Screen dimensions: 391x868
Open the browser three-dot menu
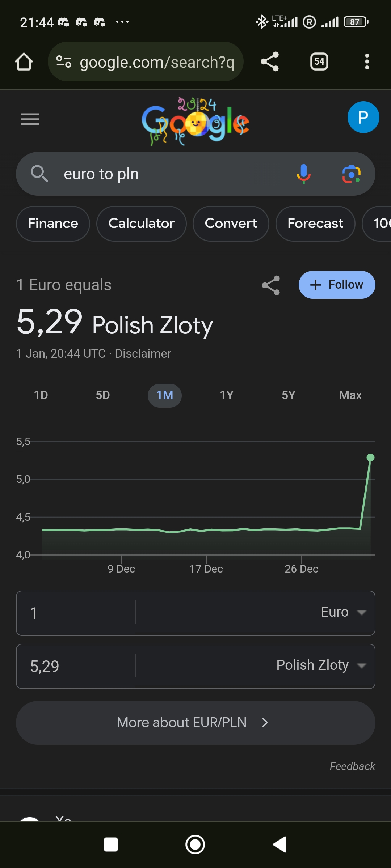tap(367, 61)
